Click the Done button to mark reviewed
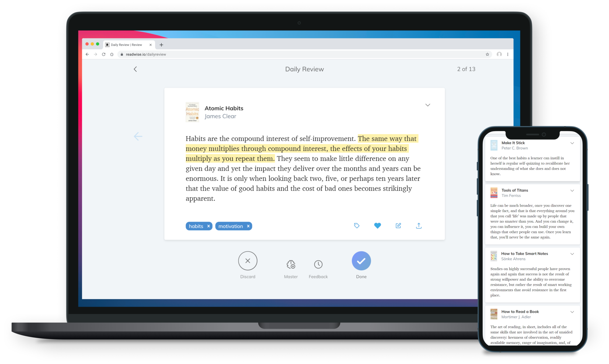Image resolution: width=609 pixels, height=364 pixels. (361, 261)
